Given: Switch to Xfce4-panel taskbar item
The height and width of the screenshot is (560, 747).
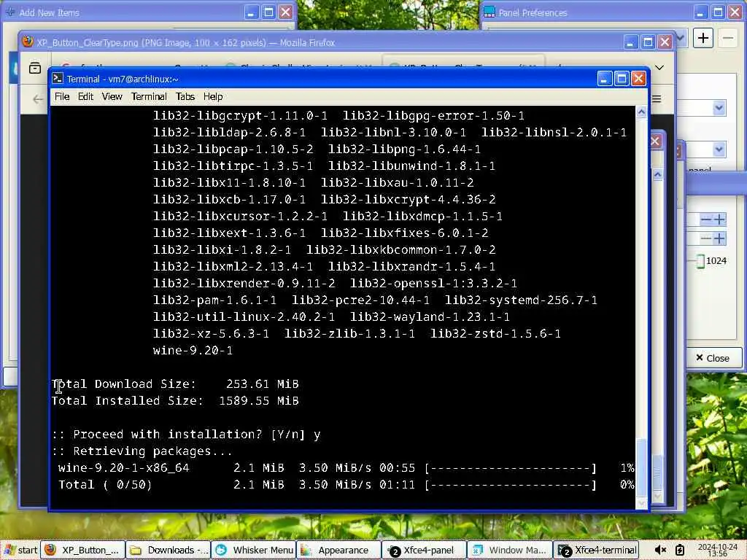Looking at the screenshot, I should coord(424,550).
